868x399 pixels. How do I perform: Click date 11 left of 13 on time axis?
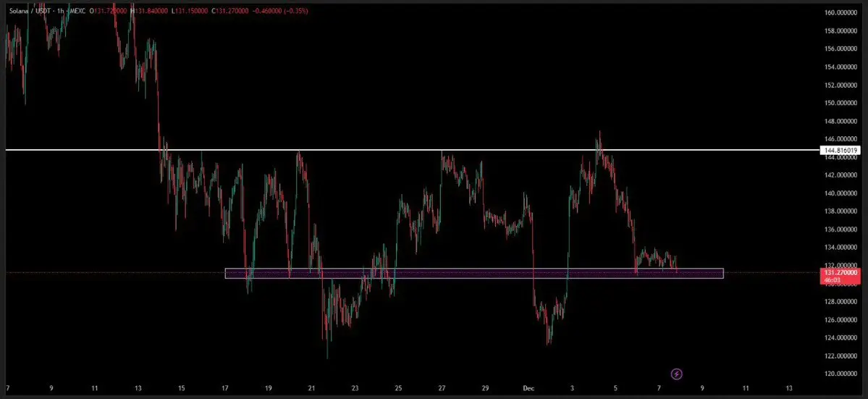coord(95,388)
